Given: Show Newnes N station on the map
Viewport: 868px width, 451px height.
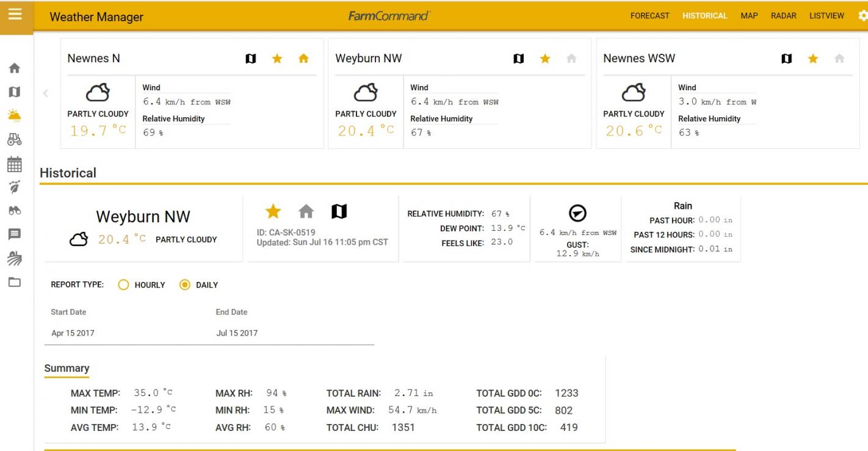Looking at the screenshot, I should [250, 59].
